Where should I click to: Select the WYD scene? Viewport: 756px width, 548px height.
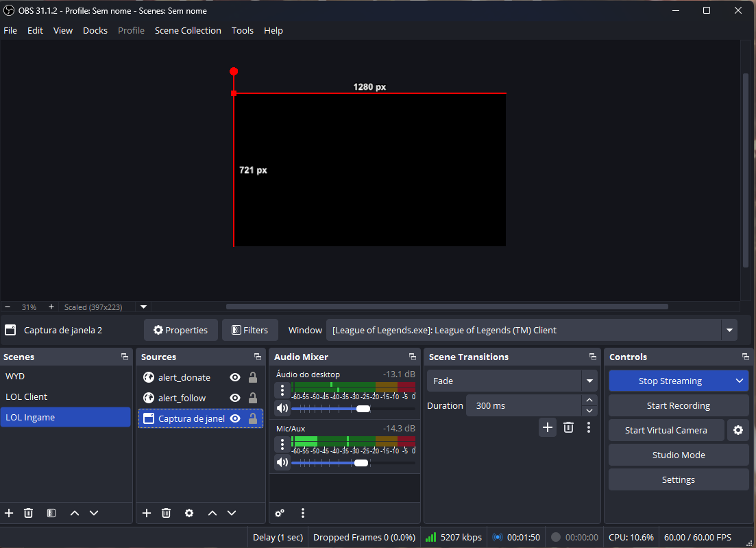[66, 377]
